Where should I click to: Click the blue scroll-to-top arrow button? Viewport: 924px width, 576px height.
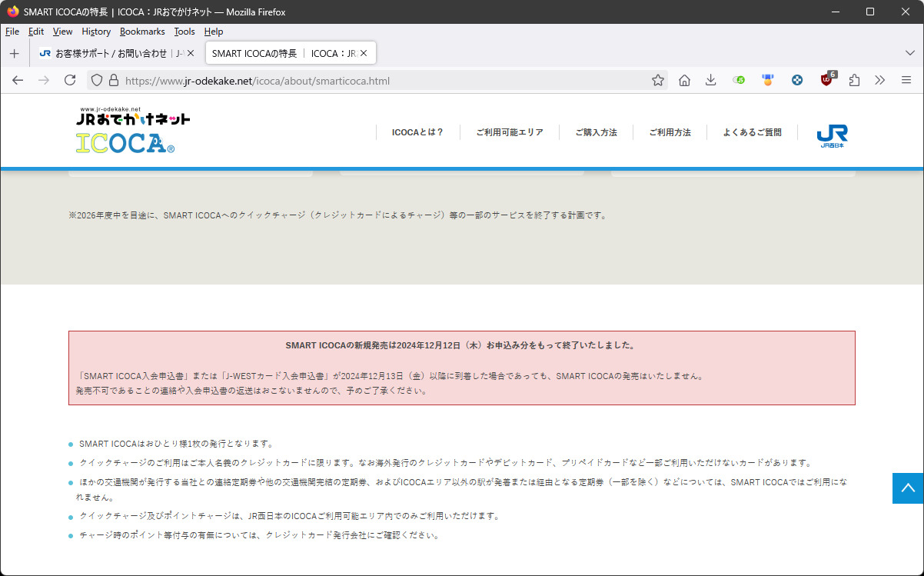[908, 488]
